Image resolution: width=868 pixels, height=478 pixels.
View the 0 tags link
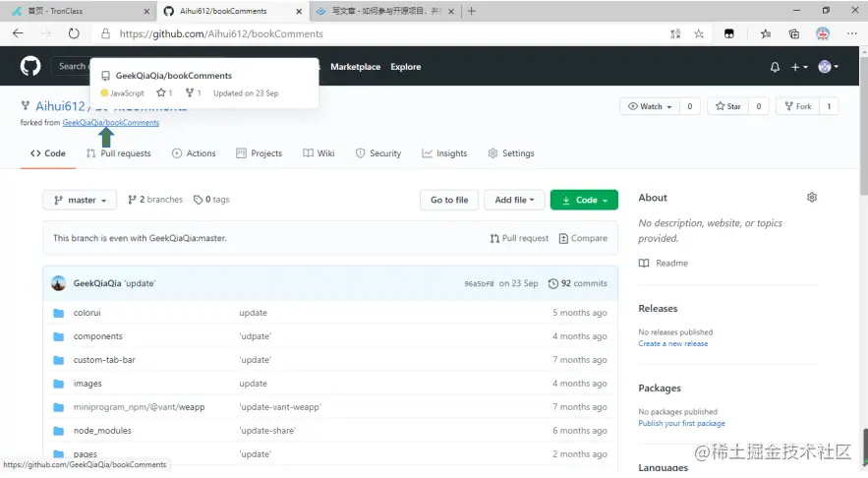(211, 200)
